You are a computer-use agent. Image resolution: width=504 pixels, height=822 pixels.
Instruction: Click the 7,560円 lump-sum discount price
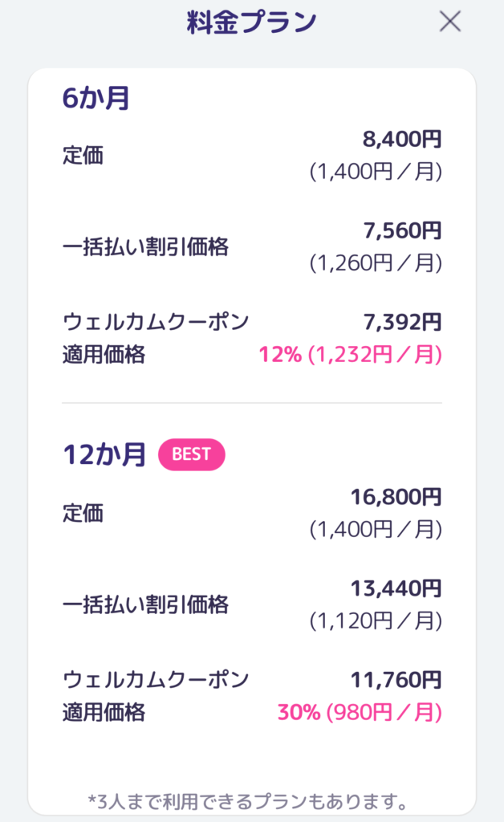tap(402, 231)
